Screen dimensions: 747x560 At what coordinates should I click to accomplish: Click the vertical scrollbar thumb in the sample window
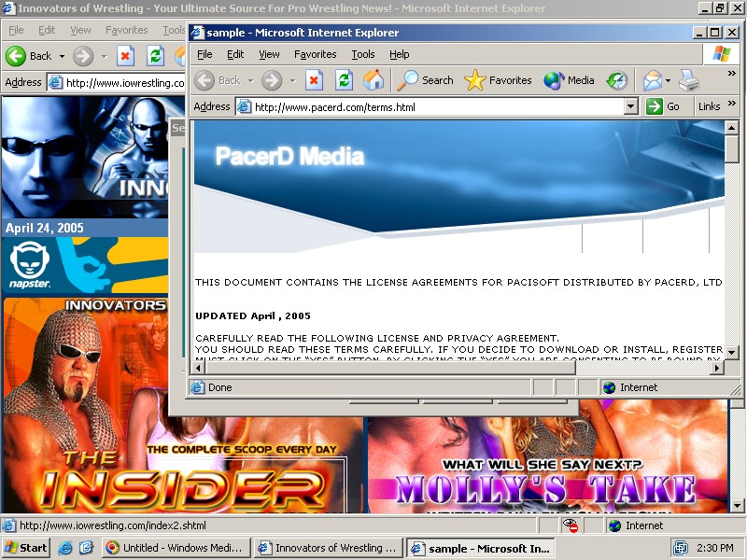coord(731,148)
